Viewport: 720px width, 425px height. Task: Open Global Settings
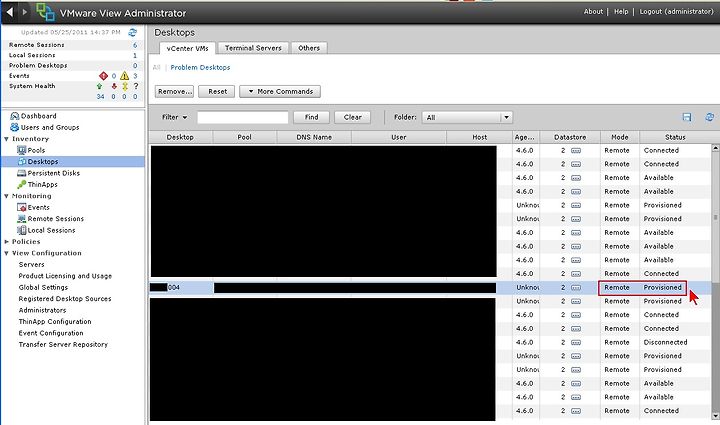43,287
